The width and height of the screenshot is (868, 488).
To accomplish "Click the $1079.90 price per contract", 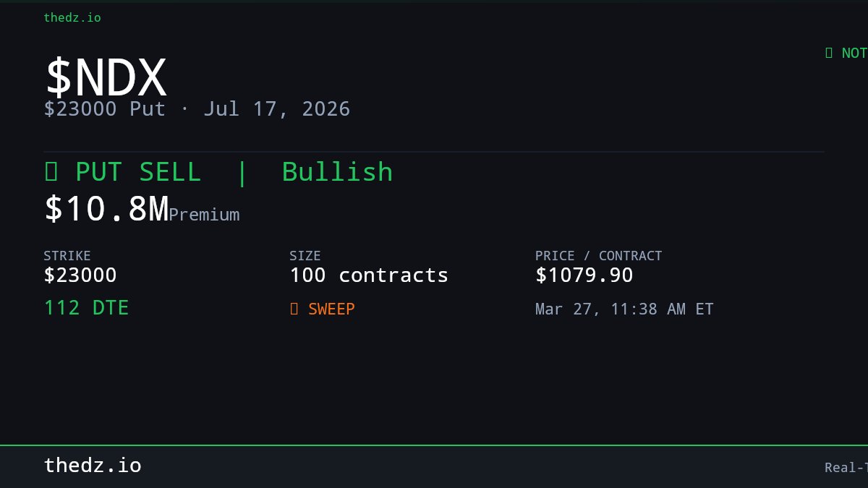I will 584,275.
